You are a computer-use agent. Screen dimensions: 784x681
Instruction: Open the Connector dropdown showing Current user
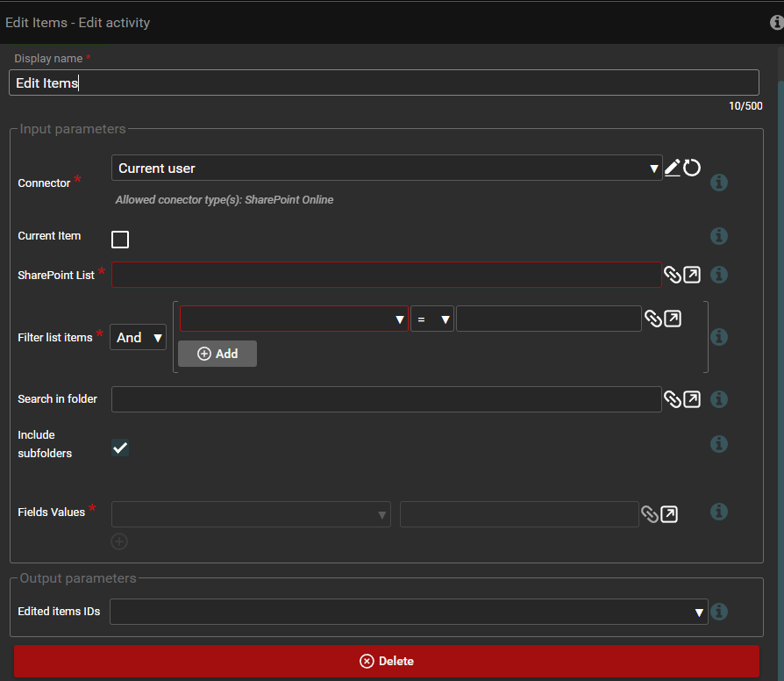pyautogui.click(x=386, y=168)
